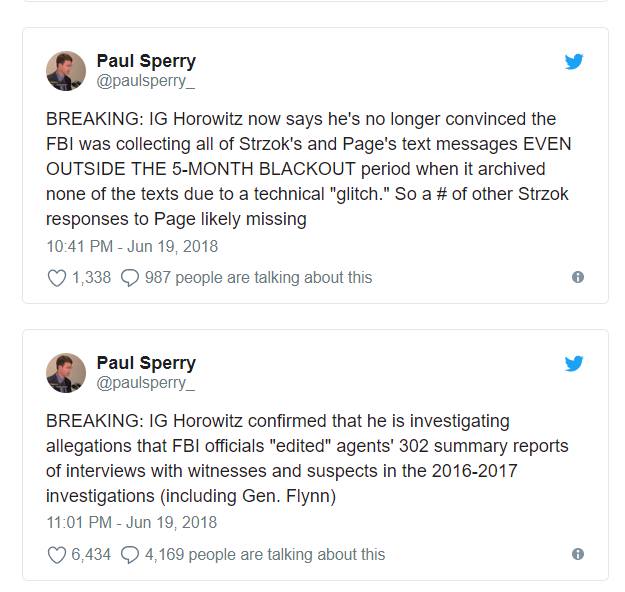Viewport: 625px width, 592px height.
Task: View 987 people are talking about this
Action: coord(258,277)
